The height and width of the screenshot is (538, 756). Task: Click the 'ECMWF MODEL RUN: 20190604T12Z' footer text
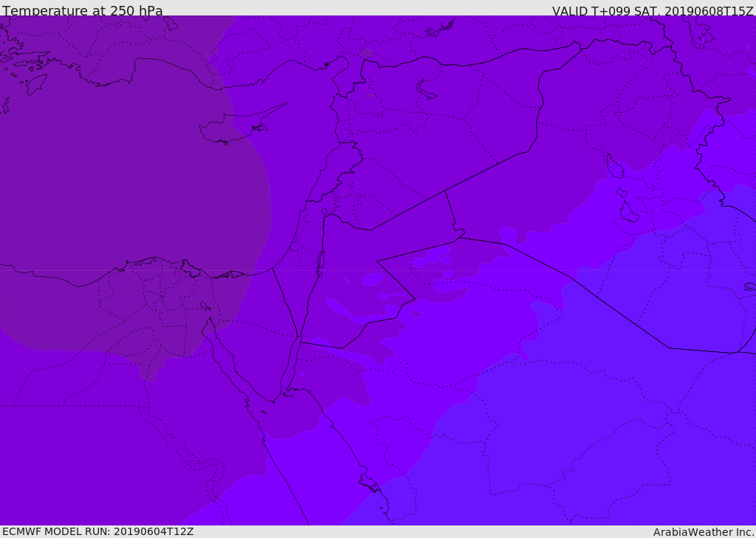98,532
